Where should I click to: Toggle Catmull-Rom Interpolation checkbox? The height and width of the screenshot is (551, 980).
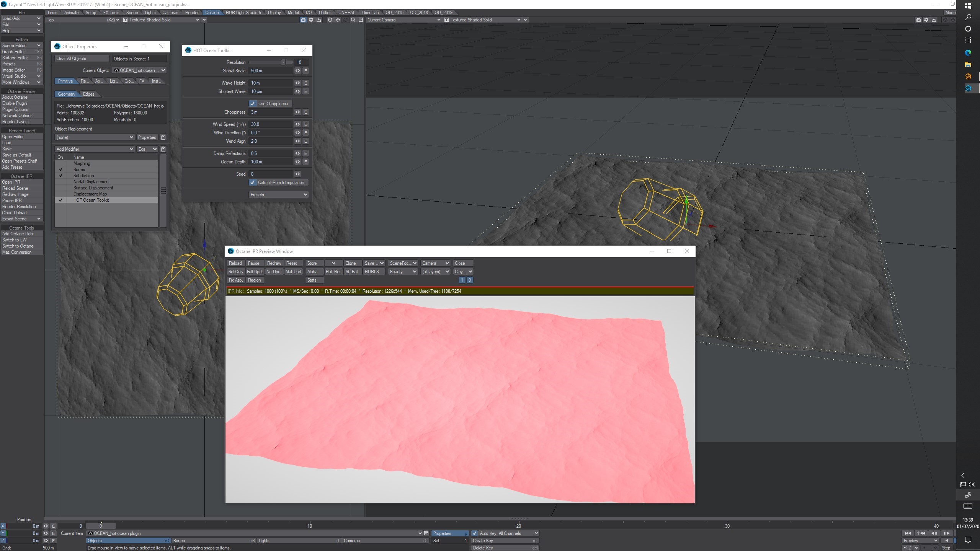coord(252,183)
